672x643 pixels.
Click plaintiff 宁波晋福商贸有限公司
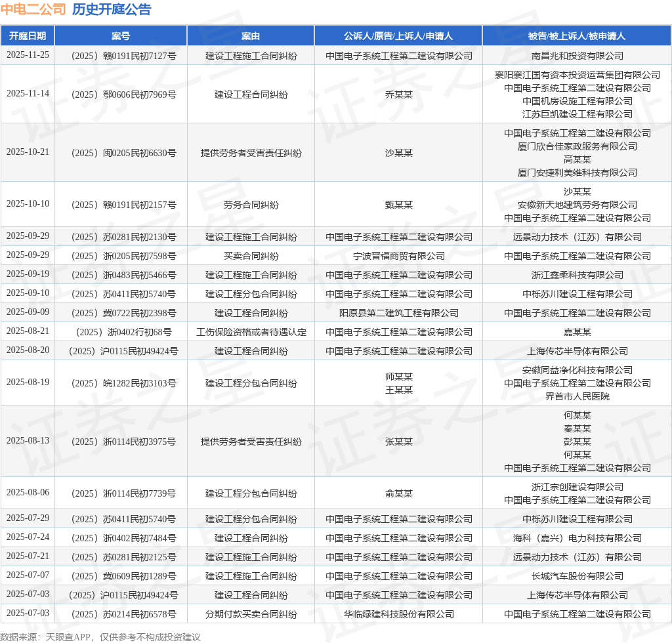point(398,256)
